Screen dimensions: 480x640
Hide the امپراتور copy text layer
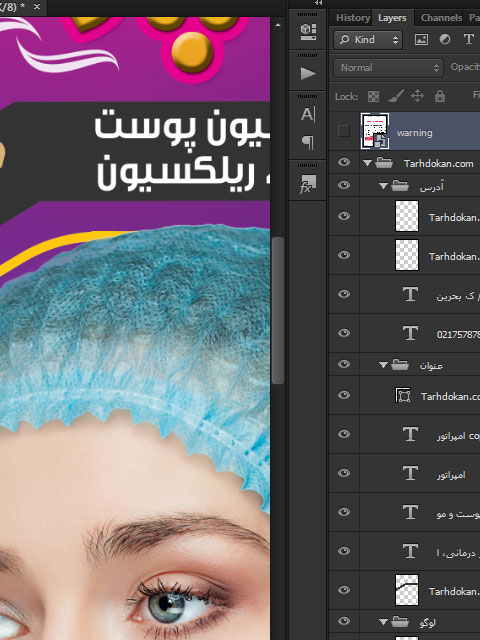344,434
